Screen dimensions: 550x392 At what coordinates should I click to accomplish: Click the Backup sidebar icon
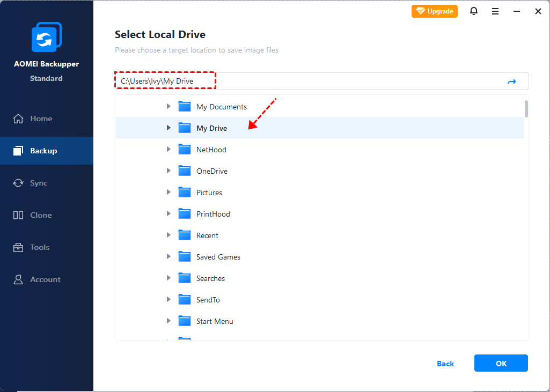click(x=18, y=151)
